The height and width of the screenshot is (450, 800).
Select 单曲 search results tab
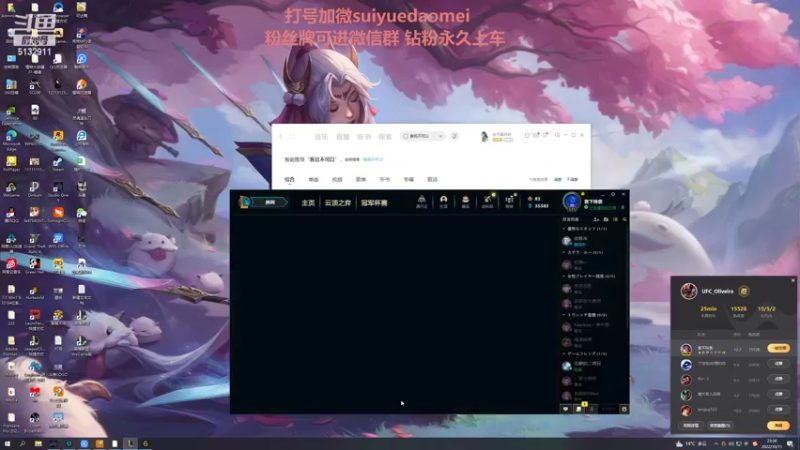tap(313, 180)
